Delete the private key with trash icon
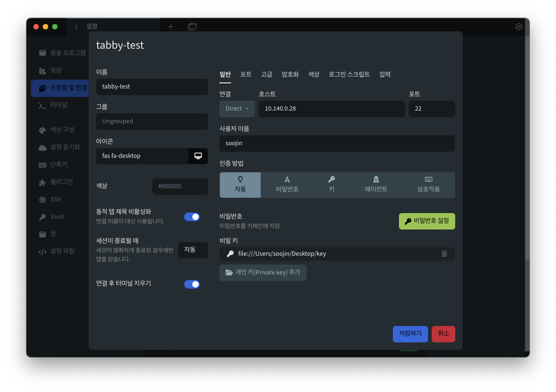 (444, 253)
